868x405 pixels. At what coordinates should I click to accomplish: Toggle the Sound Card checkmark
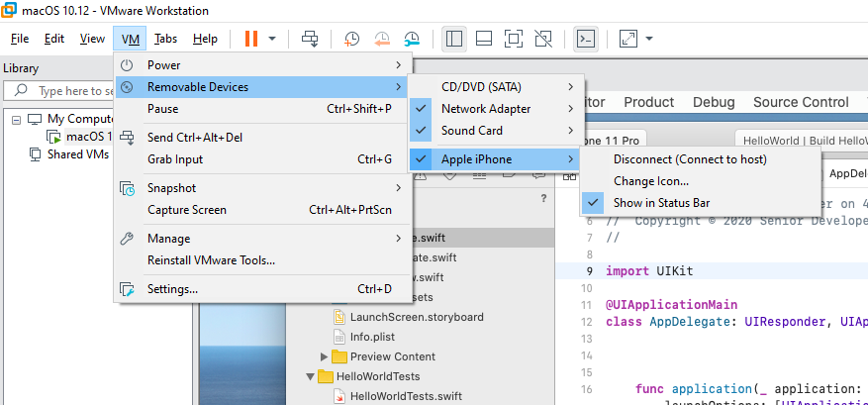(421, 131)
